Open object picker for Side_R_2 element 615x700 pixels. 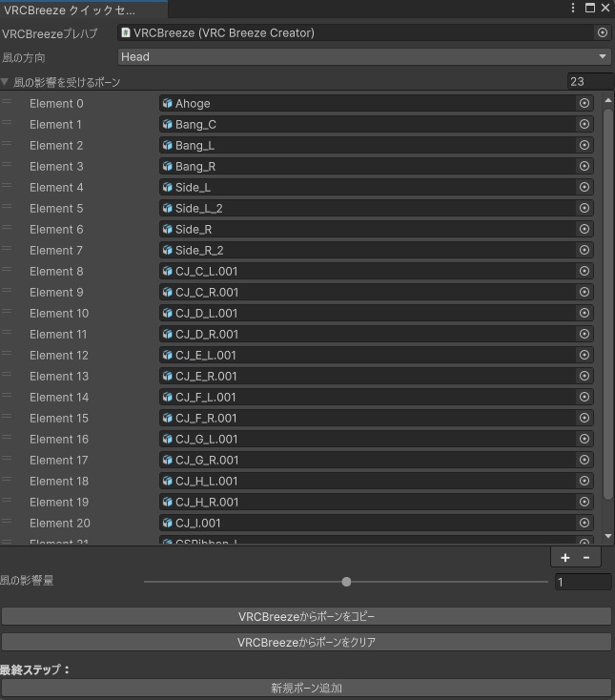click(x=584, y=250)
